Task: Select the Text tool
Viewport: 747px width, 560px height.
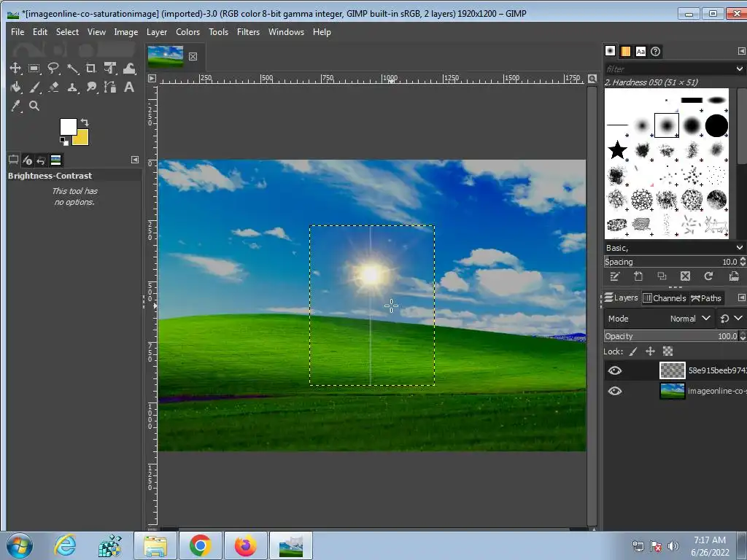Action: tap(129, 87)
